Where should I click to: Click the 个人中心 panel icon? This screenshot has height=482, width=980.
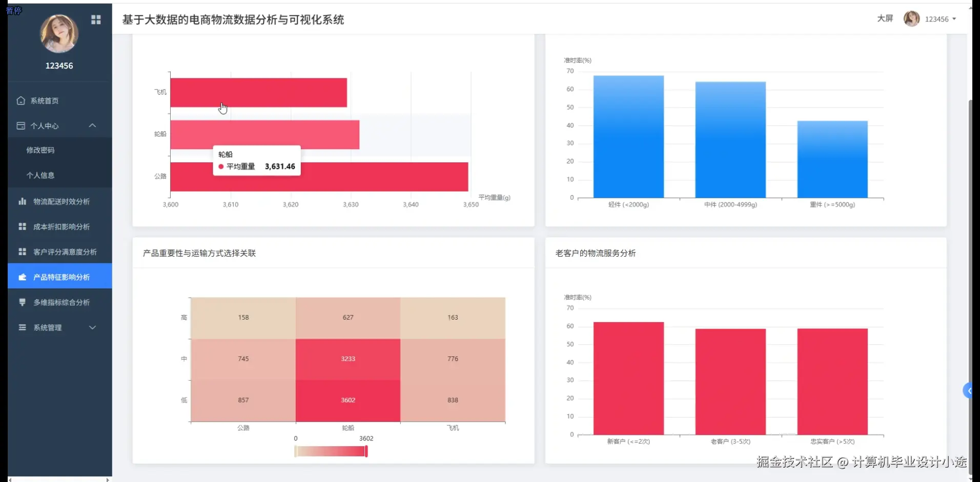pyautogui.click(x=21, y=125)
